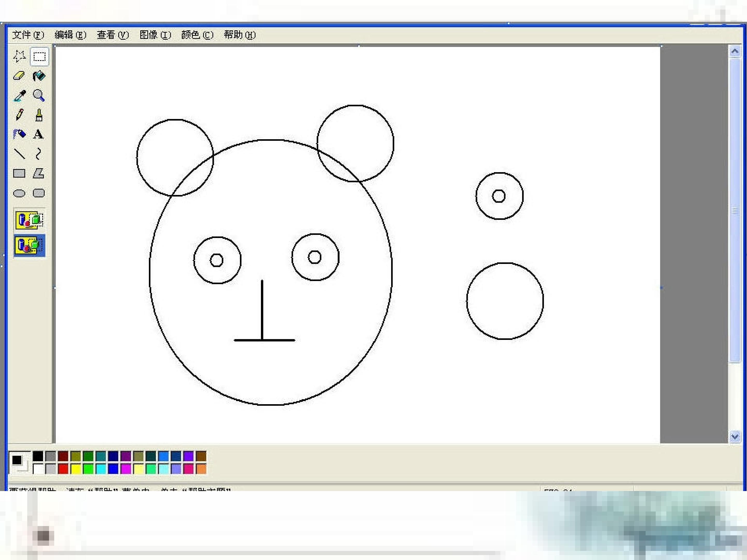
Task: Click the vertical scrollbar up arrow
Action: click(x=735, y=51)
